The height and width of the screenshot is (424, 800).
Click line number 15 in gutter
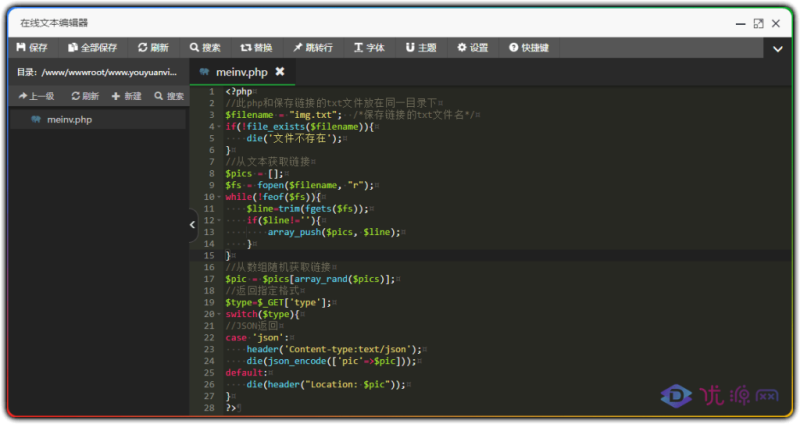209,255
